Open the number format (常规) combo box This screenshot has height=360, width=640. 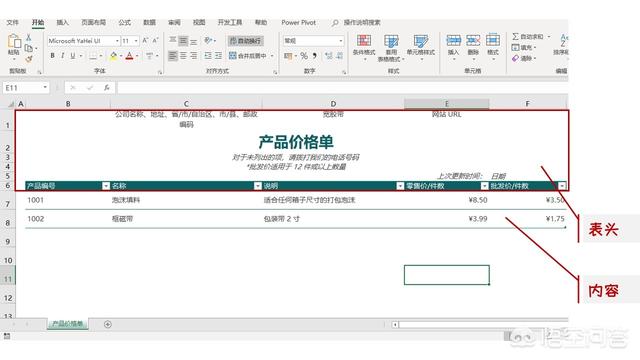[x=313, y=40]
